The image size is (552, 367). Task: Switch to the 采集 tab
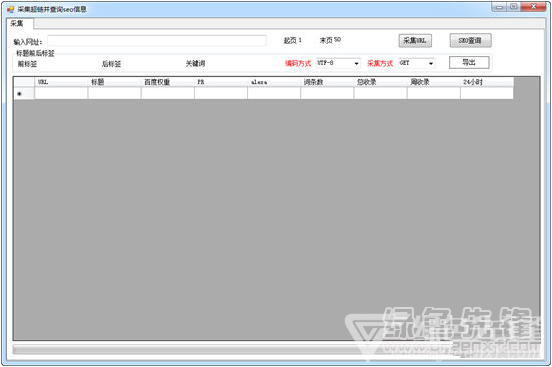[x=17, y=24]
